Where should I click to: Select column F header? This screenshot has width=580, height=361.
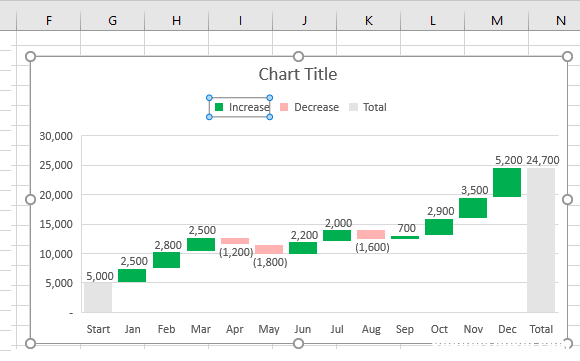[48, 20]
